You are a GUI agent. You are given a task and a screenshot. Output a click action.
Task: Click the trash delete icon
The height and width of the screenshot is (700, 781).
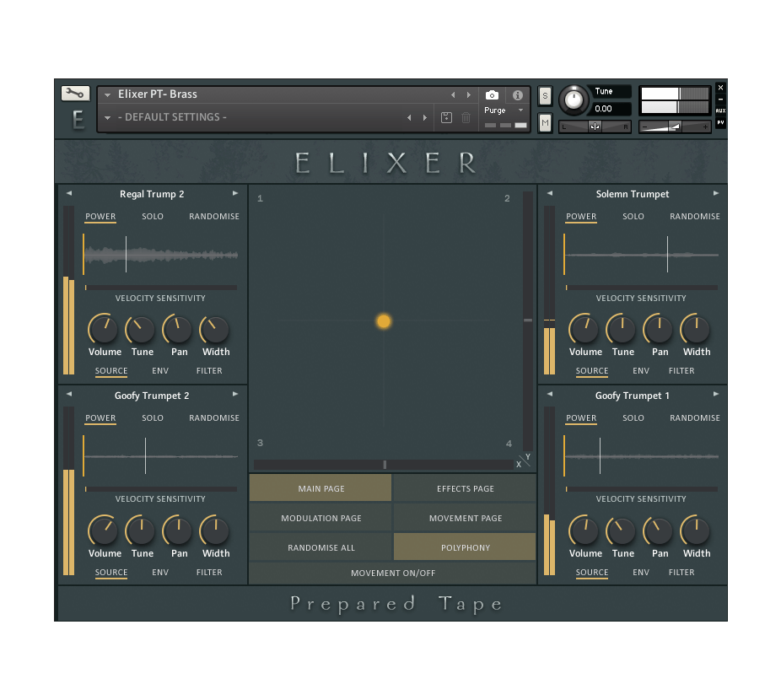tap(466, 117)
